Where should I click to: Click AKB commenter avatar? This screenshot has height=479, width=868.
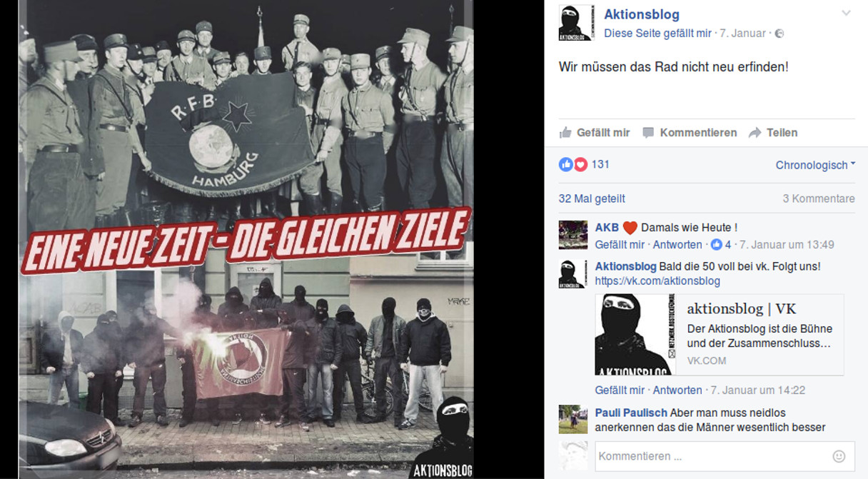click(x=573, y=235)
